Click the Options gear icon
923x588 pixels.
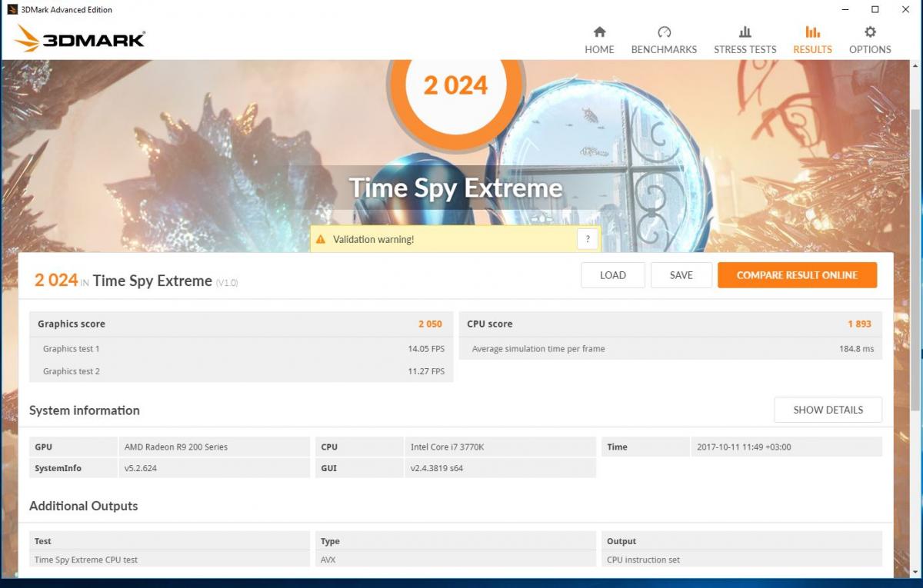(x=870, y=32)
